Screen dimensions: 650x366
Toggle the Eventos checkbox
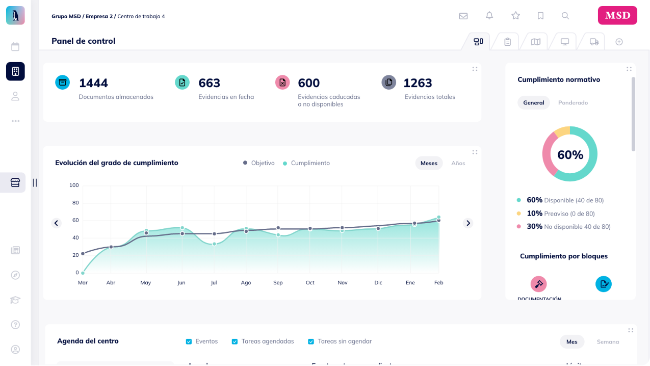click(189, 342)
